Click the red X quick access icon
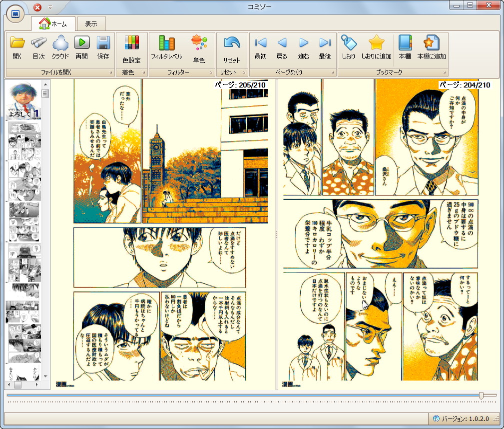This screenshot has width=504, height=429. 37,7
